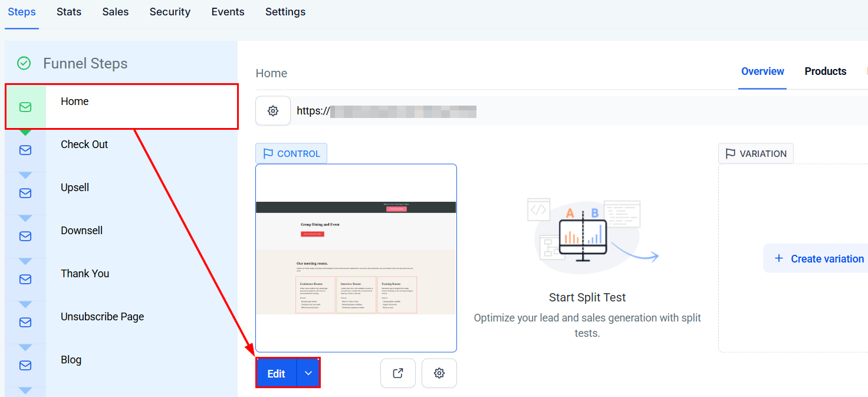Click the Check Out step envelope icon

pos(25,150)
